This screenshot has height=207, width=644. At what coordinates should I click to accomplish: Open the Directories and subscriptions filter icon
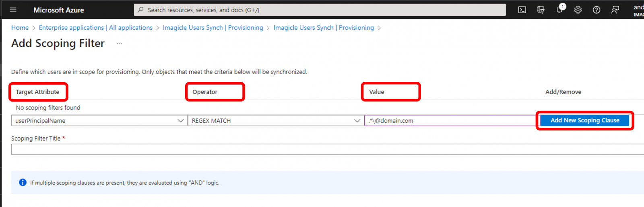(541, 10)
